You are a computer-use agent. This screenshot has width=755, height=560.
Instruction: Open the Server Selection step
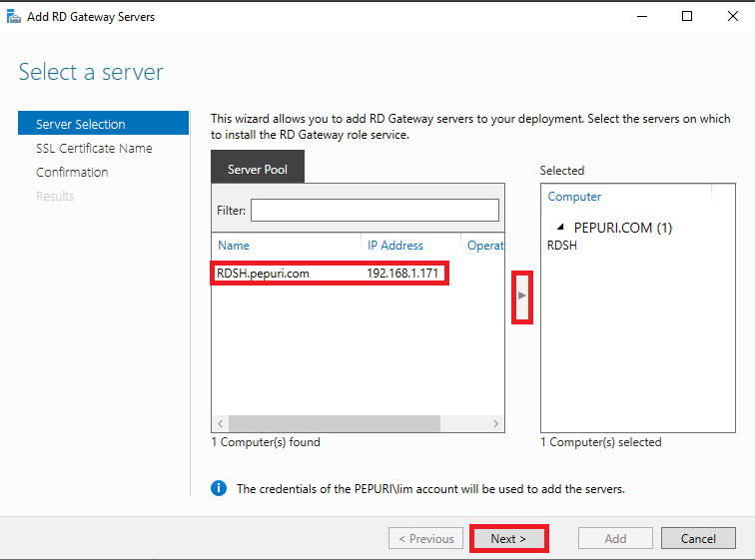103,124
